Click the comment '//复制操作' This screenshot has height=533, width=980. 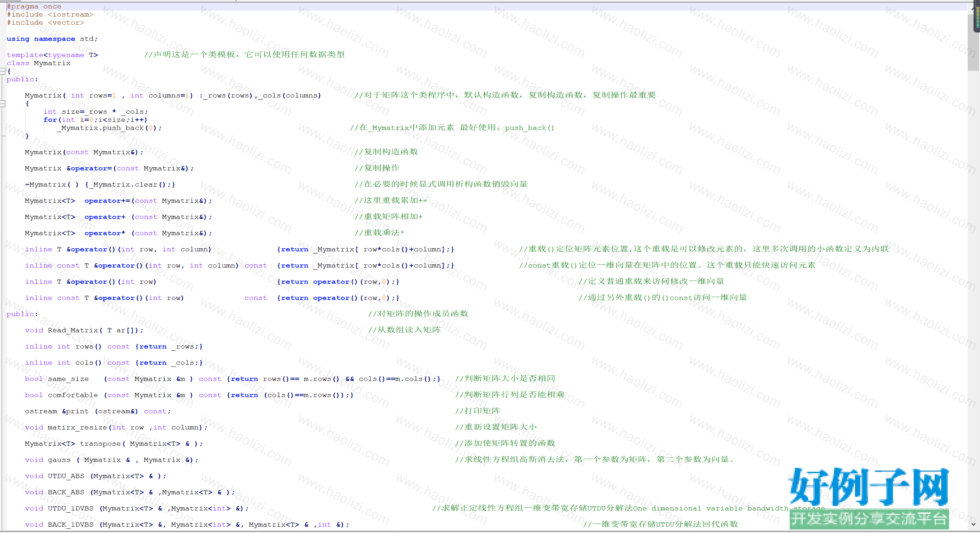(377, 168)
